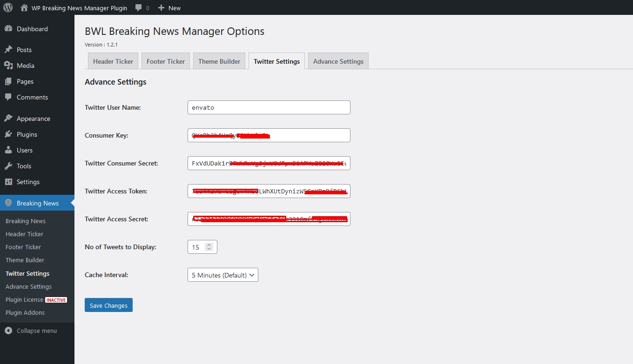Viewport: 633px width, 364px height.
Task: Collapse the sidebar menu
Action: 31,331
